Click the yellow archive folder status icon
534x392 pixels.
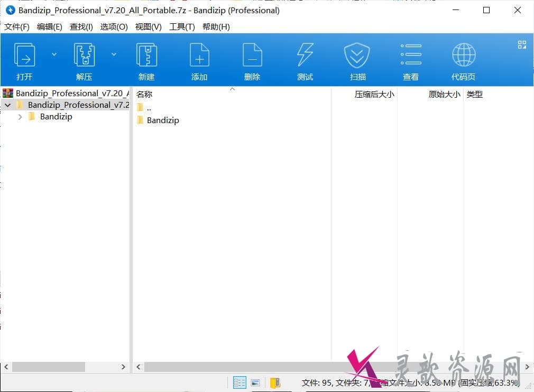pos(275,383)
